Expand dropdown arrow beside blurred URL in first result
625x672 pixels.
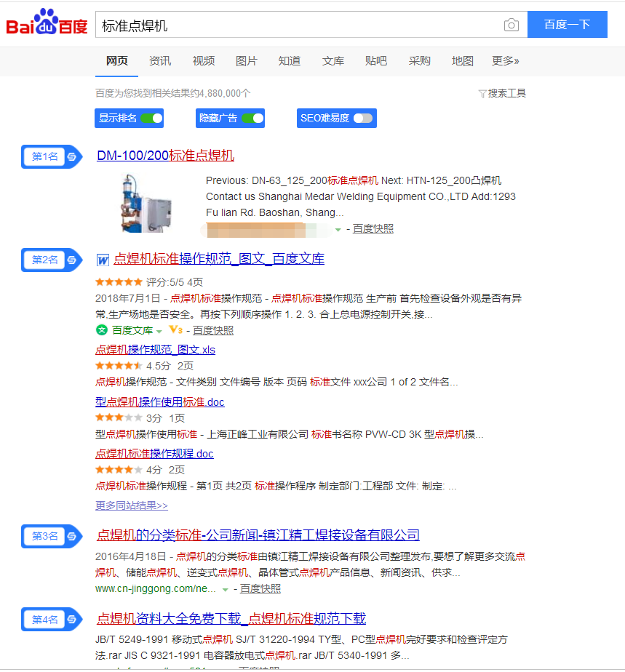pos(338,230)
